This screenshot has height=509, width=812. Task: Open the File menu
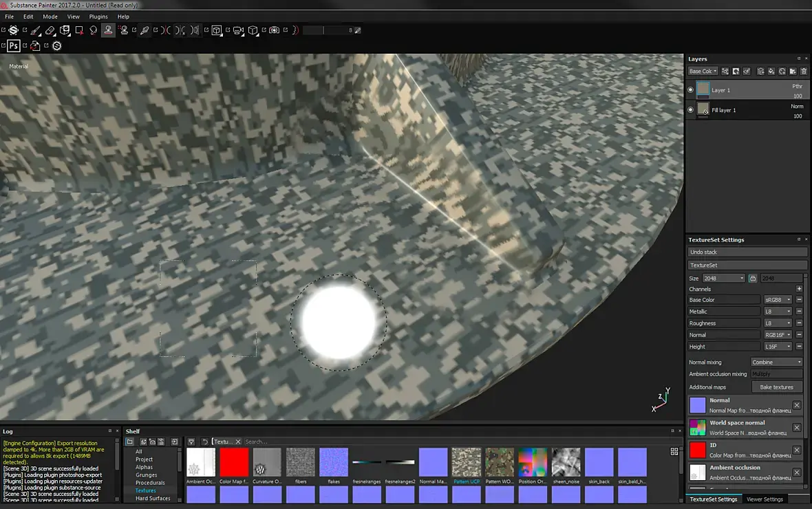click(x=10, y=17)
